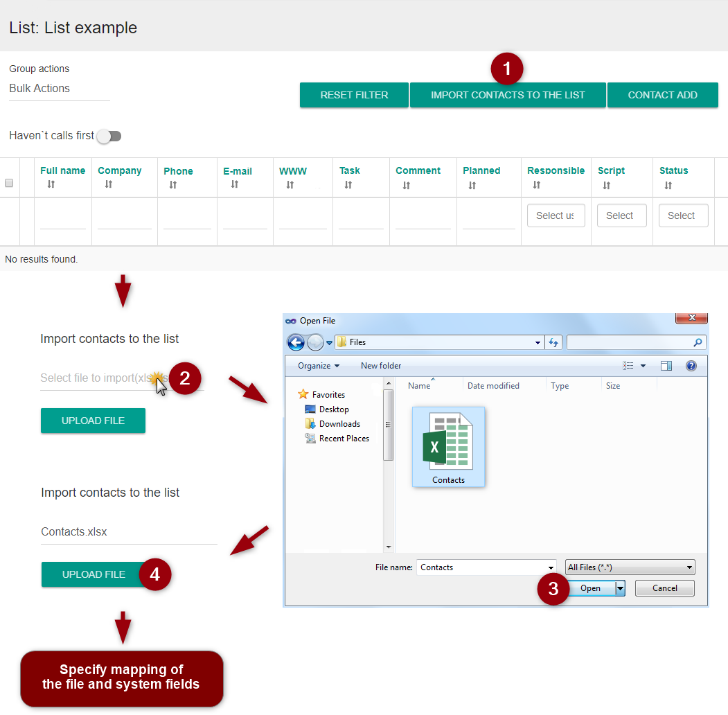
Task: Click the sort icon under Full name
Action: (51, 184)
